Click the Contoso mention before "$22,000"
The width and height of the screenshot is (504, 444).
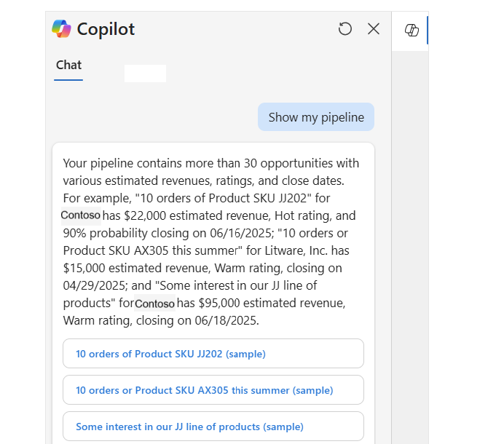point(81,215)
